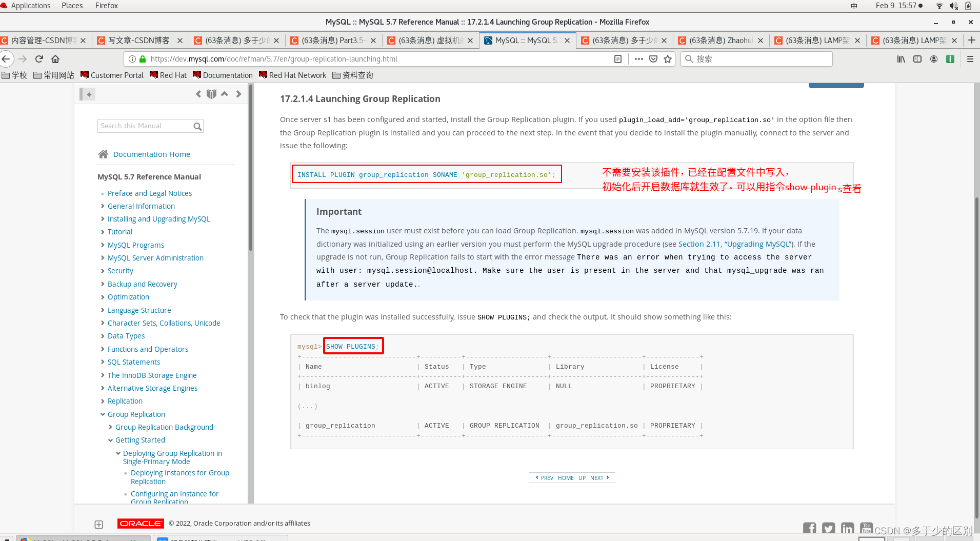This screenshot has width=980, height=541.
Task: Expand Data Types tree node
Action: point(103,336)
